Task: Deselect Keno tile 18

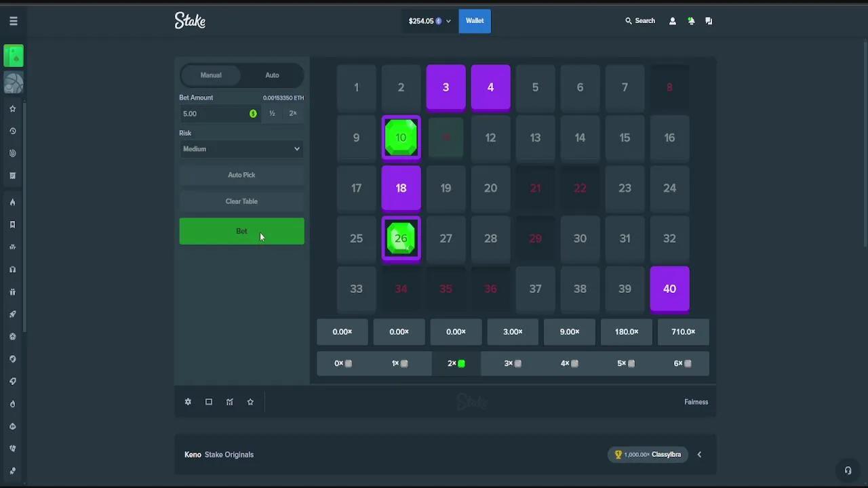Action: coord(401,188)
